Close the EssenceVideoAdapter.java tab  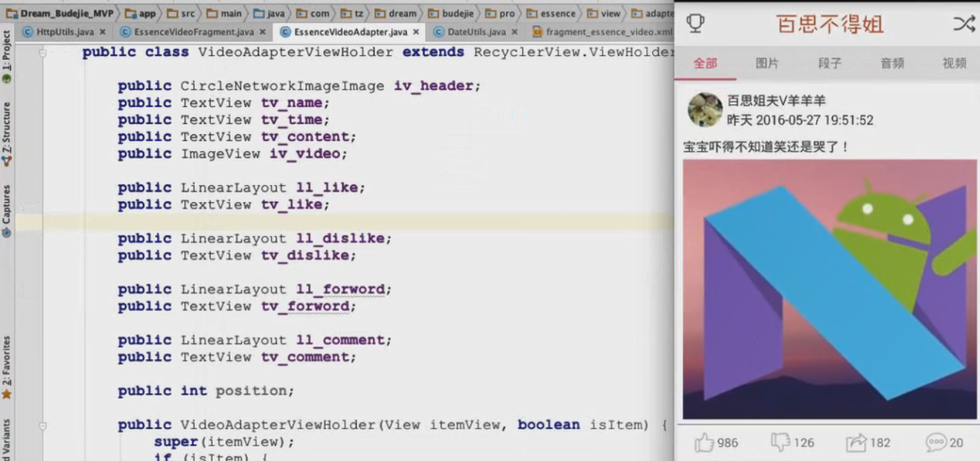(416, 32)
